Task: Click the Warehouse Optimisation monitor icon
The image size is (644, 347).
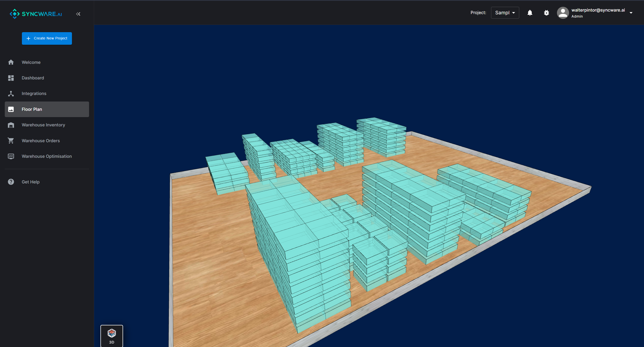Action: tap(11, 156)
